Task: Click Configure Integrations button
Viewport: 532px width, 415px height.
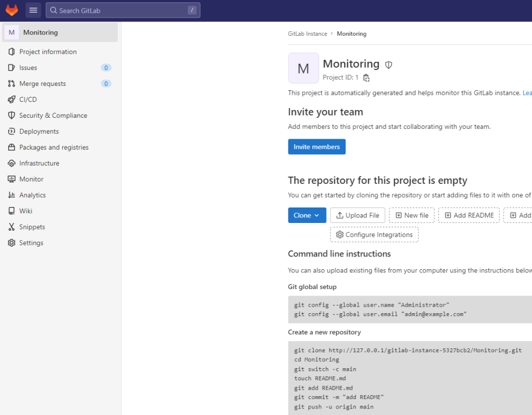Action: 374,234
